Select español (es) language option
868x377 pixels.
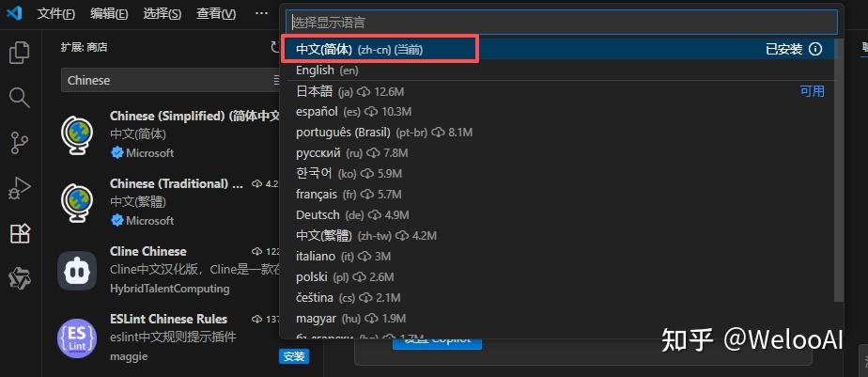pos(561,112)
